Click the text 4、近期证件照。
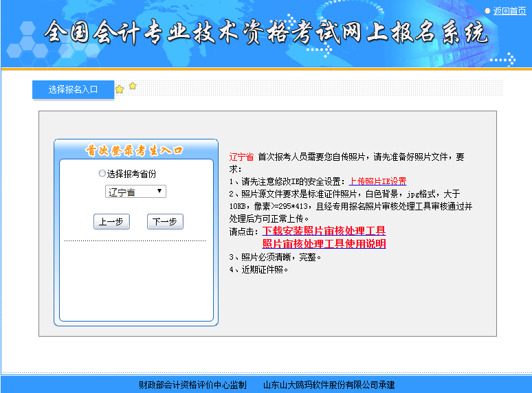 tap(259, 269)
